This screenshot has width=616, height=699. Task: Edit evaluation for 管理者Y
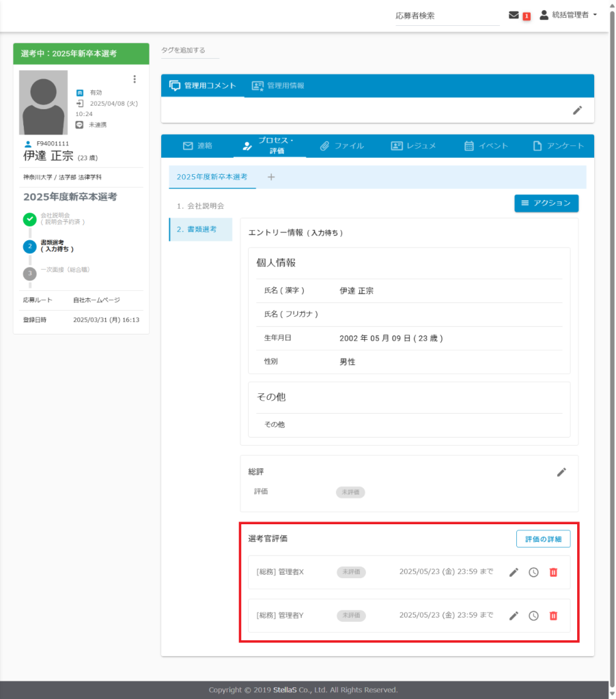coord(514,616)
